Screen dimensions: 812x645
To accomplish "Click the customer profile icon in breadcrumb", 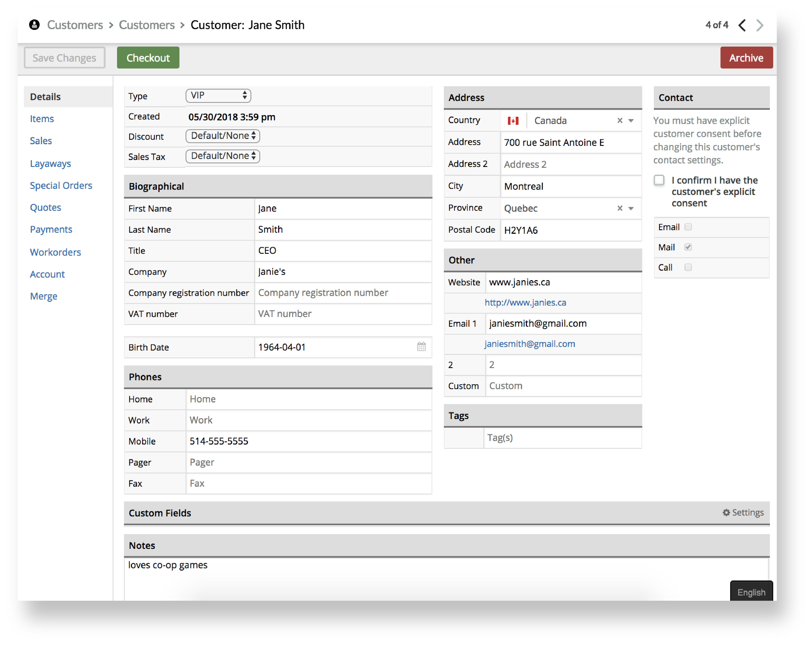I will tap(34, 25).
